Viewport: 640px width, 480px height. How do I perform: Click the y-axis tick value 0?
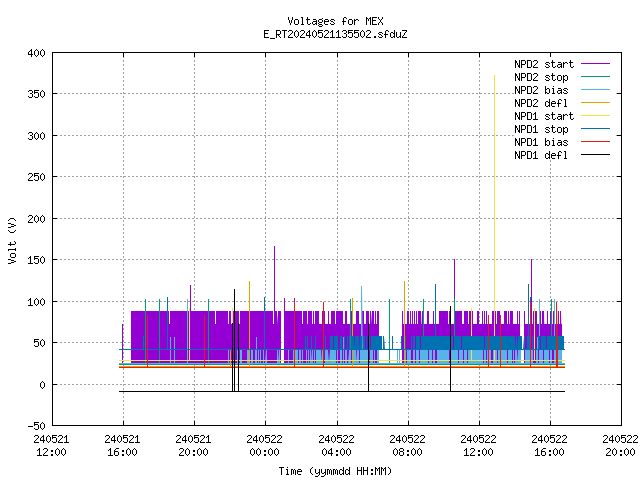42,384
